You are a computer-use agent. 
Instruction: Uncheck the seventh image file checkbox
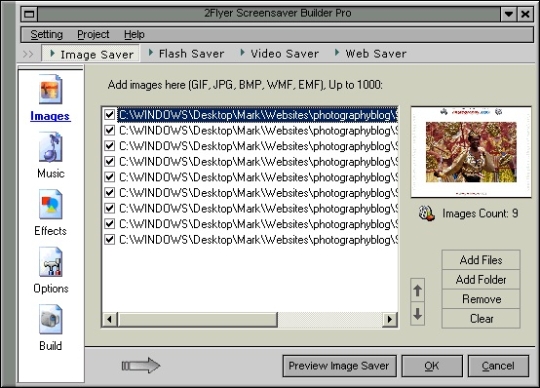(110, 208)
